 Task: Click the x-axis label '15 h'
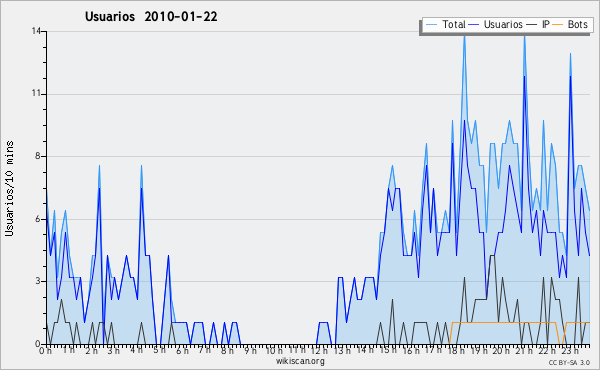388,350
